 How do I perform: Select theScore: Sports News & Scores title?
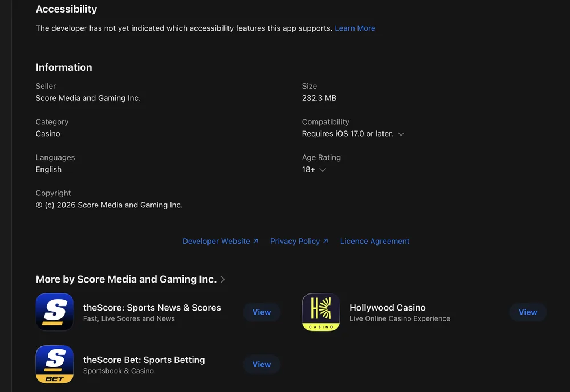coord(152,307)
